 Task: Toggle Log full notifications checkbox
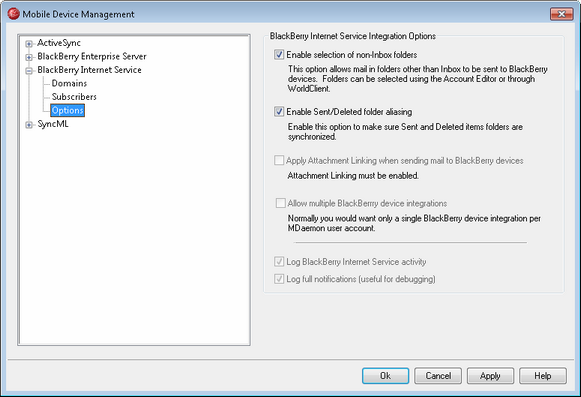pyautogui.click(x=279, y=279)
